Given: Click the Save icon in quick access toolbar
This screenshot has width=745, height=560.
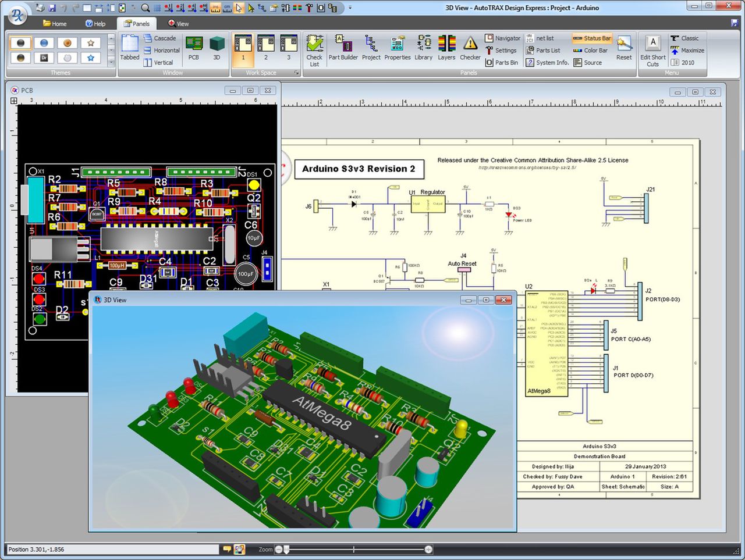Looking at the screenshot, I should (x=52, y=8).
